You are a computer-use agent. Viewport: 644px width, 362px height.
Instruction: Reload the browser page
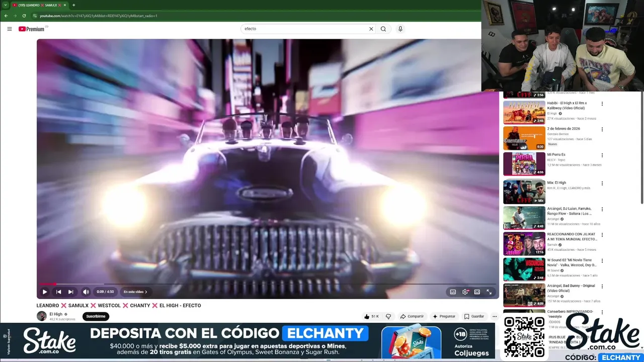tap(25, 16)
